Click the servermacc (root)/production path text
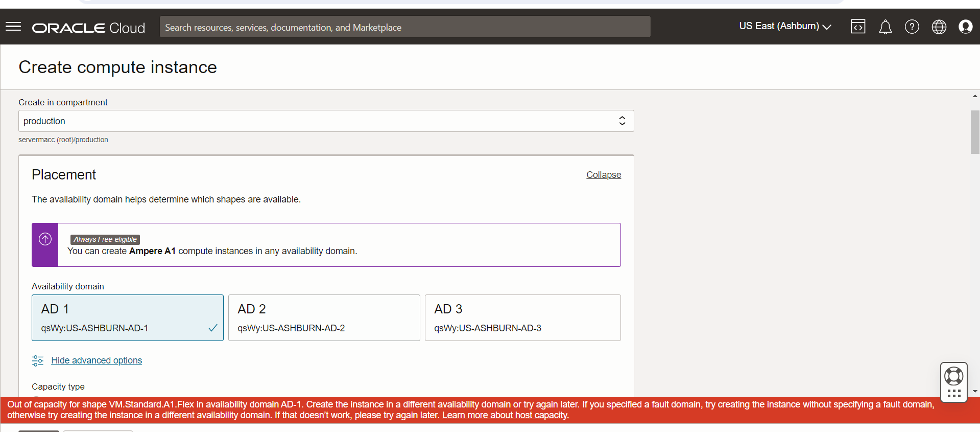Screen dimensions: 980x432 point(63,140)
